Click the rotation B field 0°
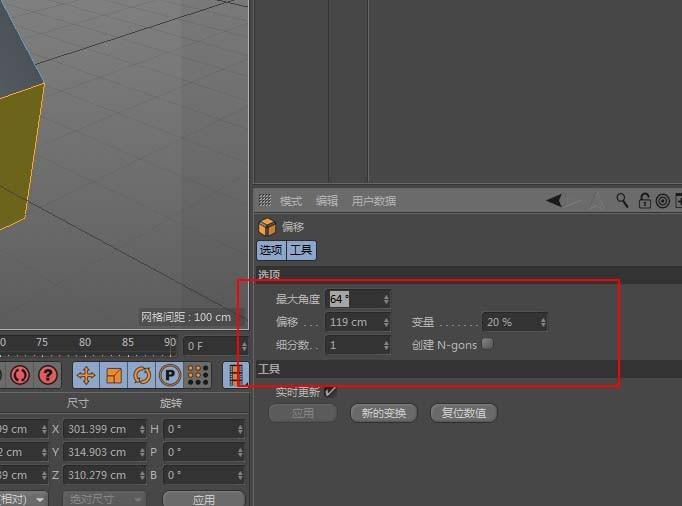The width and height of the screenshot is (682, 506). click(204, 475)
